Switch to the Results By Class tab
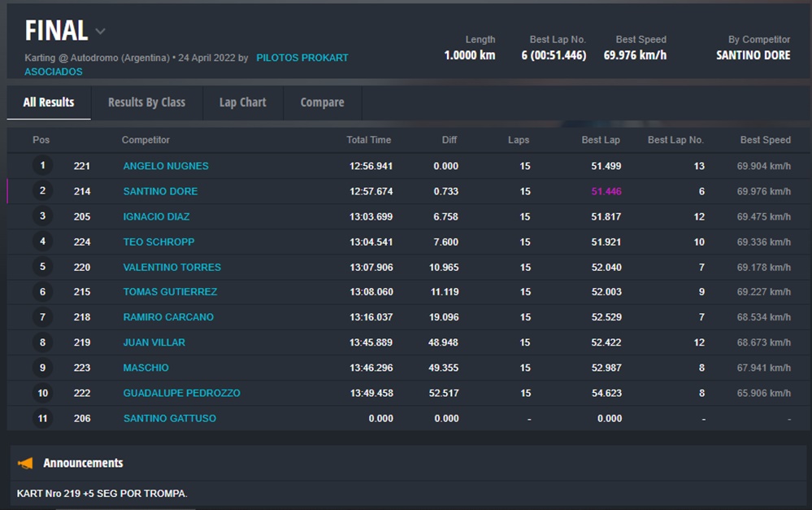 pos(146,102)
